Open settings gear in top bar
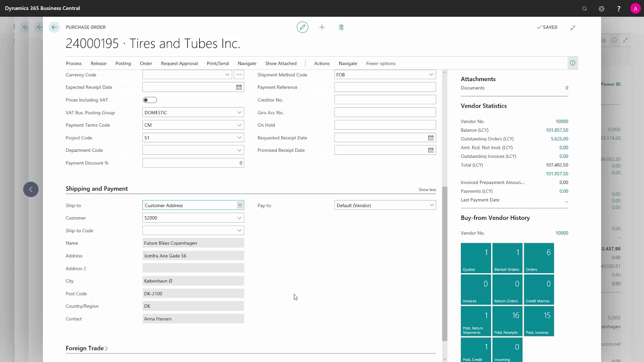The height and width of the screenshot is (362, 644). tap(601, 9)
